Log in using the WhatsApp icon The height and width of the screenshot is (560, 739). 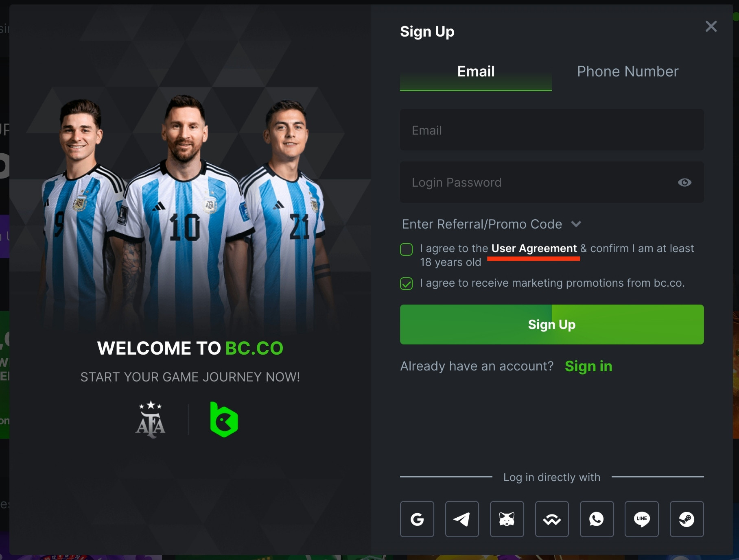(597, 519)
